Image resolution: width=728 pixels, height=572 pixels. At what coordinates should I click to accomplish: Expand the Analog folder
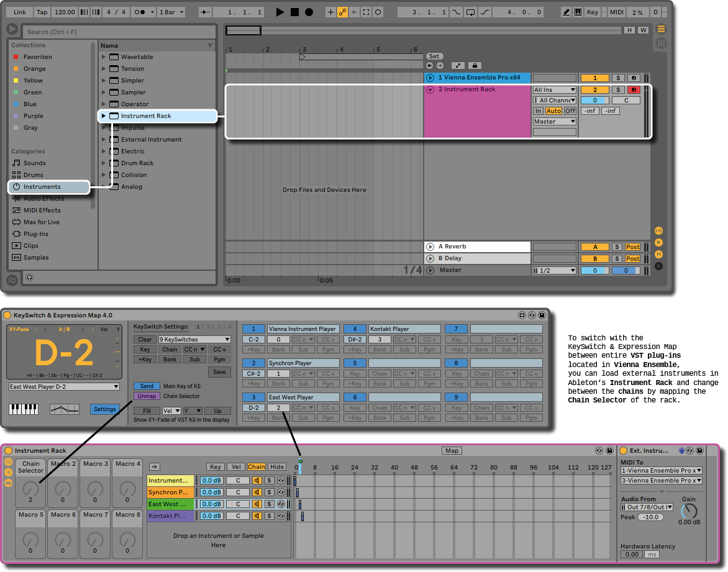pyautogui.click(x=104, y=187)
